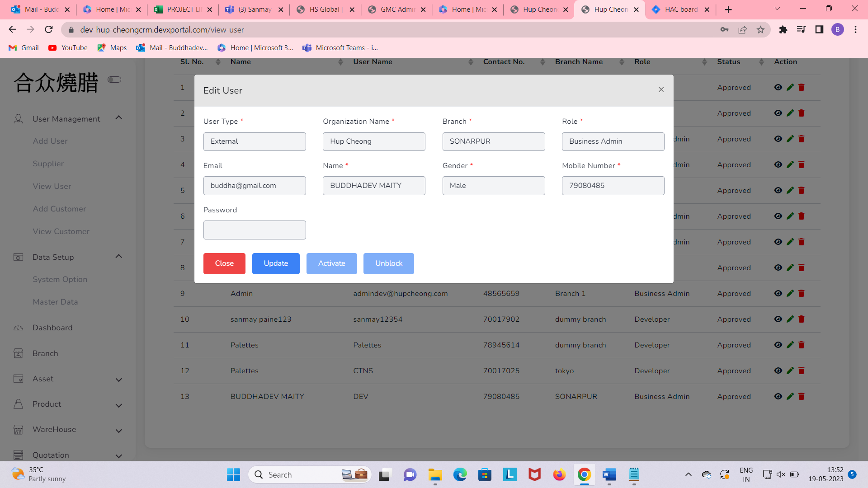This screenshot has width=868, height=488.
Task: Click the pencil edit icon in row 13
Action: click(790, 396)
